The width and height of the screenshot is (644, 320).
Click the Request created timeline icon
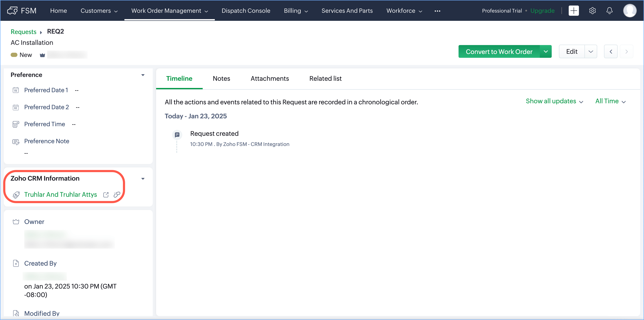pyautogui.click(x=177, y=135)
